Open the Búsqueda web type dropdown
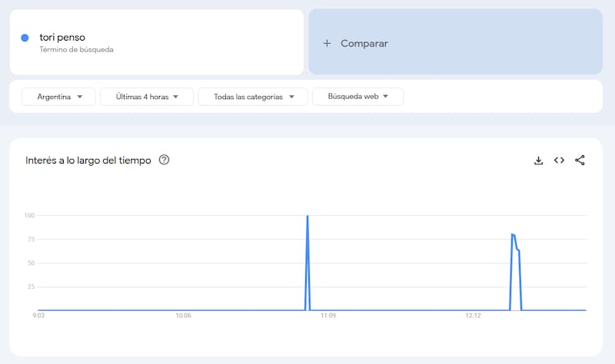 (357, 97)
